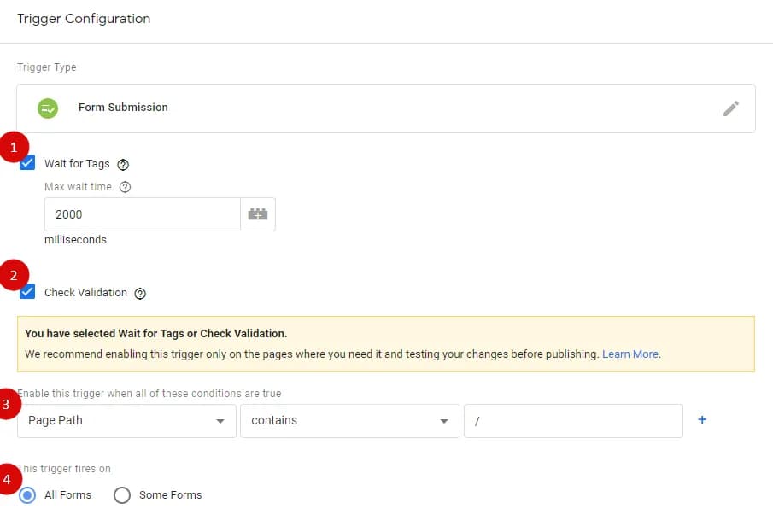Click the 2000 milliseconds wait time field
Image resolution: width=773 pixels, height=532 pixels.
click(x=142, y=213)
